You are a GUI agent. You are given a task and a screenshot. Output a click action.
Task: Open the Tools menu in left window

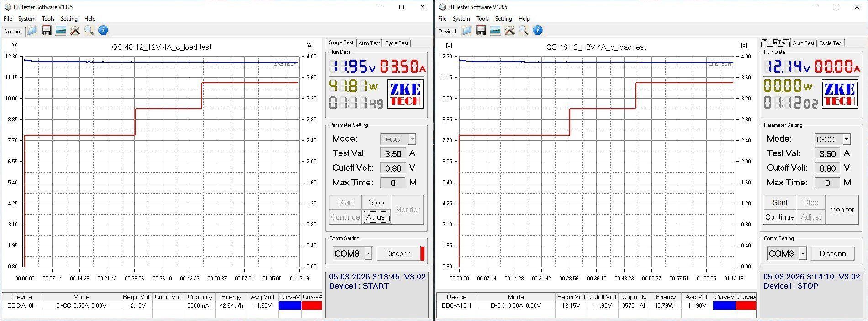[x=48, y=19]
